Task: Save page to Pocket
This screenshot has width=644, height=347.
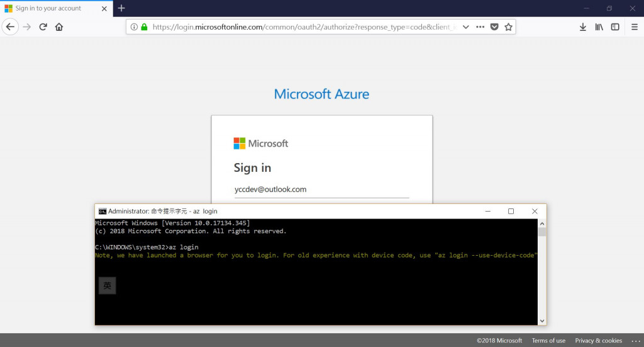Action: click(494, 27)
